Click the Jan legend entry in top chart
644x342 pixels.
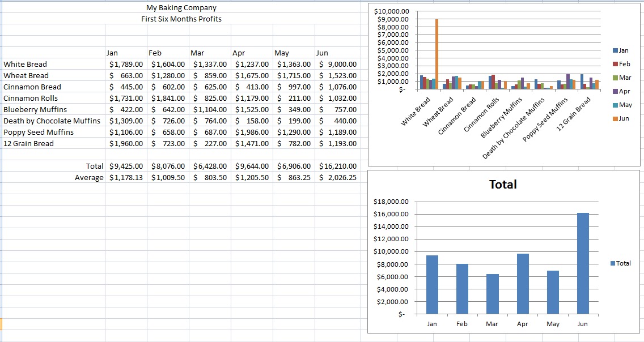(x=621, y=50)
